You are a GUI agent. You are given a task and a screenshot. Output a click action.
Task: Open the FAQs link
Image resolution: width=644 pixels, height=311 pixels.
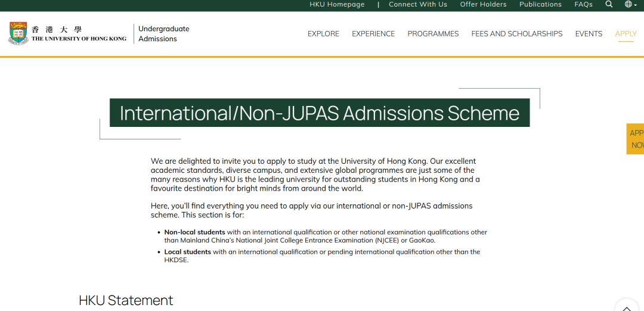pyautogui.click(x=584, y=5)
